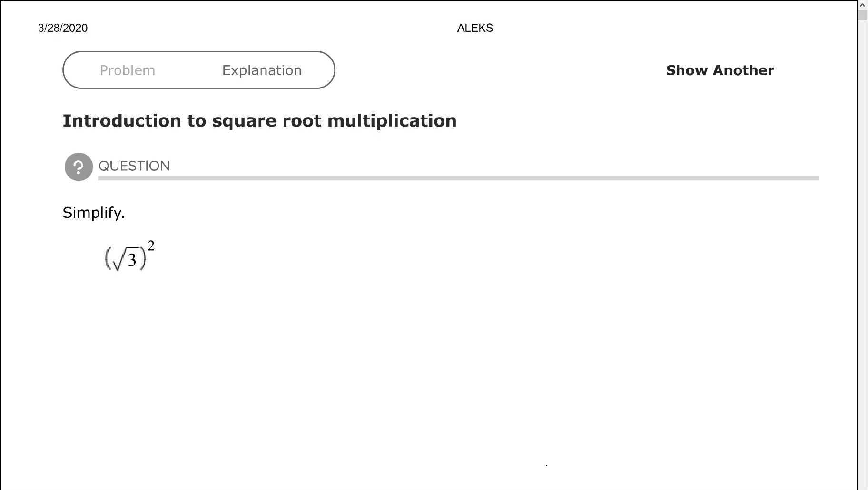Click the Simplify instruction text
This screenshot has width=868, height=490.
pyautogui.click(x=94, y=213)
